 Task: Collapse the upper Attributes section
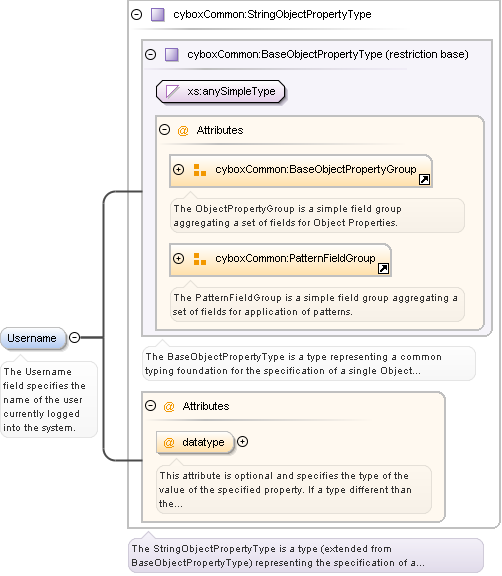[165, 130]
